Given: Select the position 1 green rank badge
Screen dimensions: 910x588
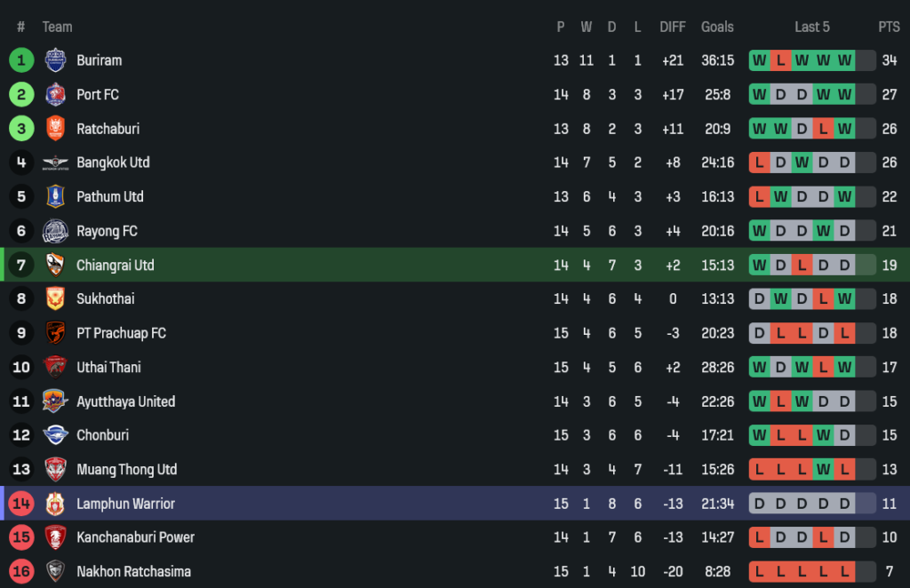Looking at the screenshot, I should (x=21, y=60).
